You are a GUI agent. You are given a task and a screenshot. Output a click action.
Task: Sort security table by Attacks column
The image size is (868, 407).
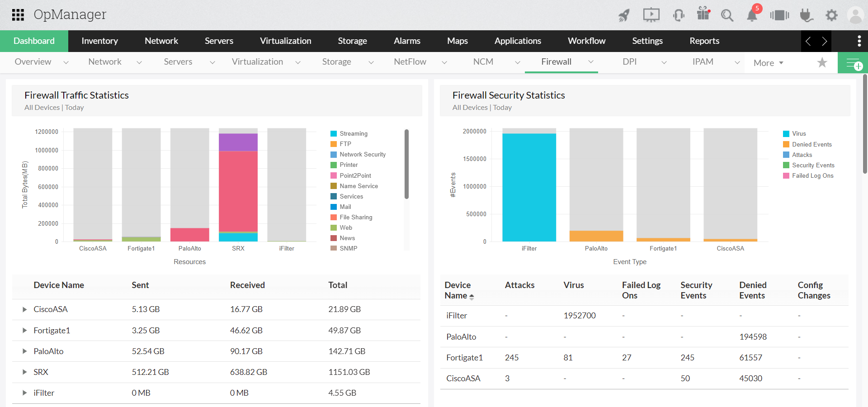pos(519,285)
